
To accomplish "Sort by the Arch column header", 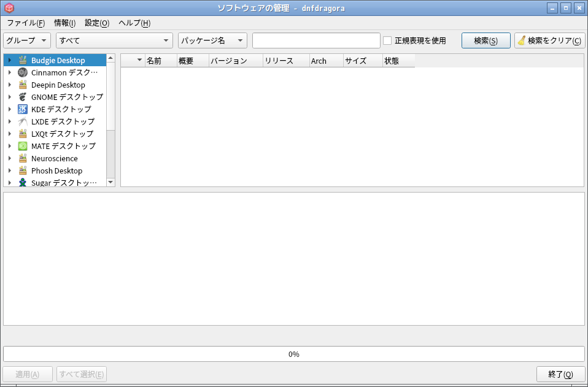I will [327, 61].
